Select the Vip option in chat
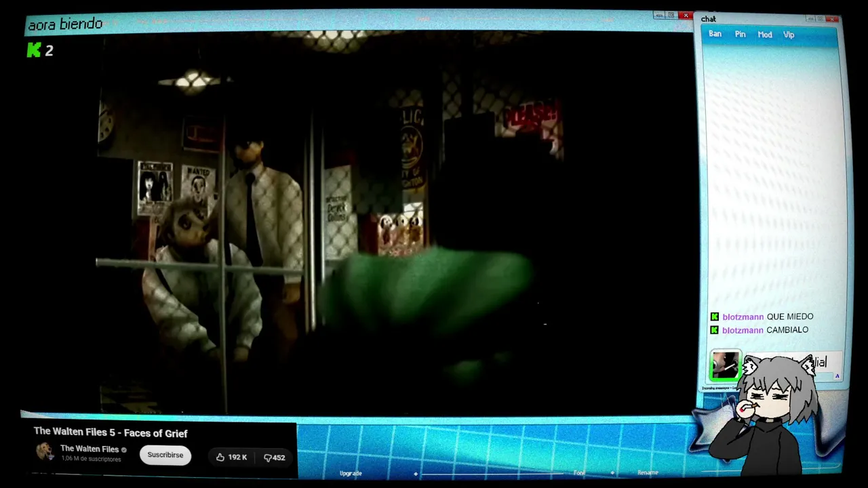The width and height of the screenshot is (868, 488). point(789,35)
